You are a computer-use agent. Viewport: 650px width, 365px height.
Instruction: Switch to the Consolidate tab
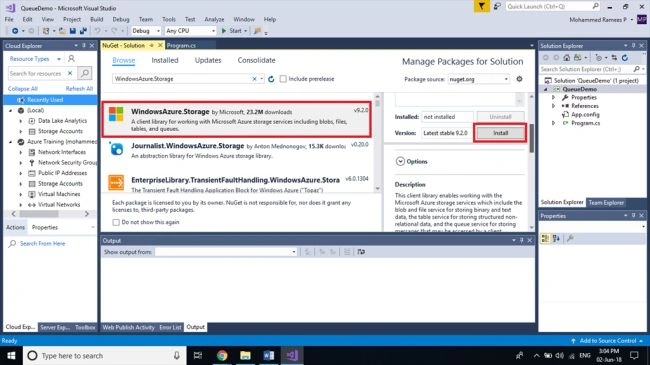pos(256,60)
